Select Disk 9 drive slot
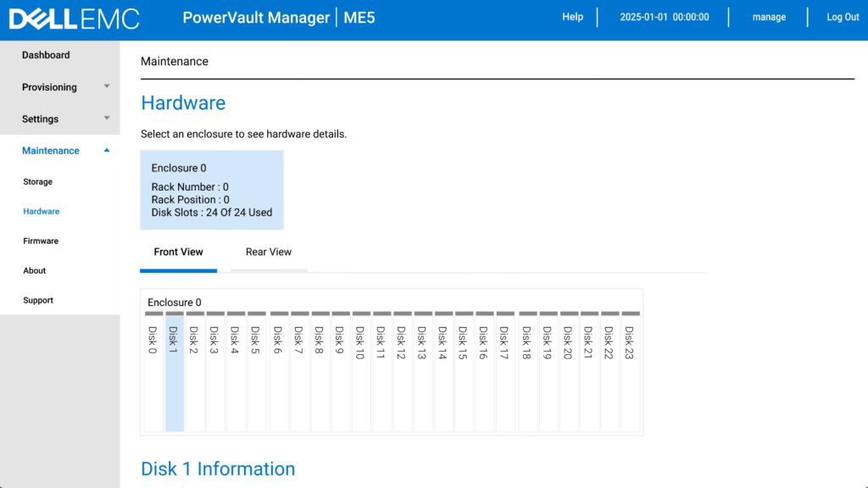Image resolution: width=868 pixels, height=488 pixels. click(x=340, y=373)
